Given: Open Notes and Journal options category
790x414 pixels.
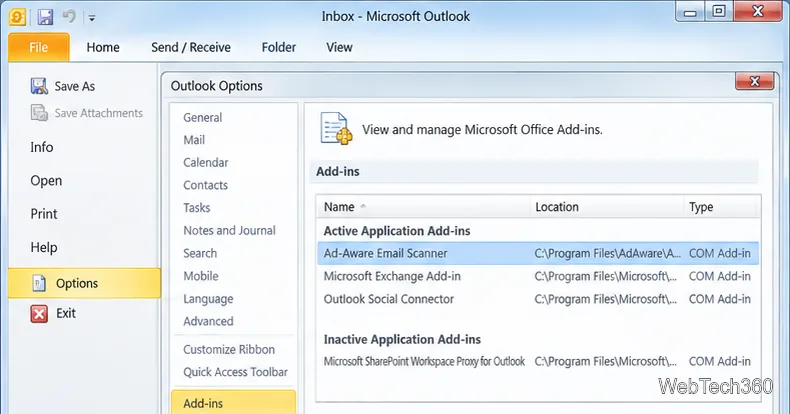Looking at the screenshot, I should coord(229,231).
